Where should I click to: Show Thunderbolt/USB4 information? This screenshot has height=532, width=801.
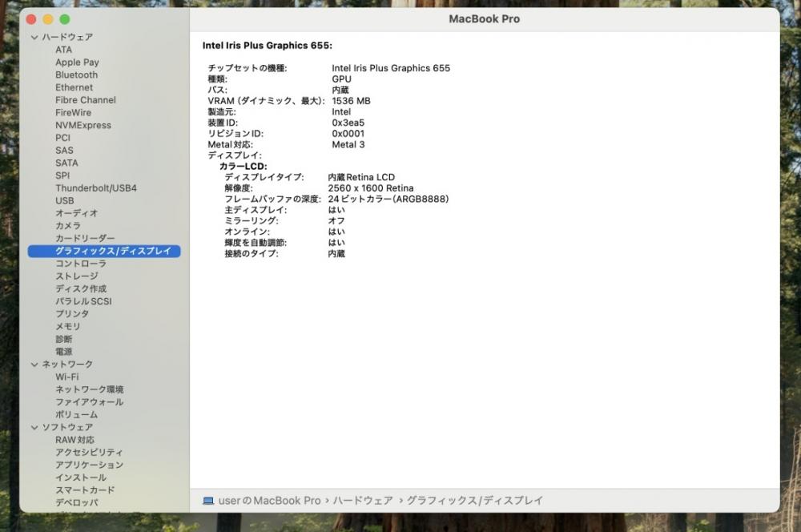click(x=96, y=188)
